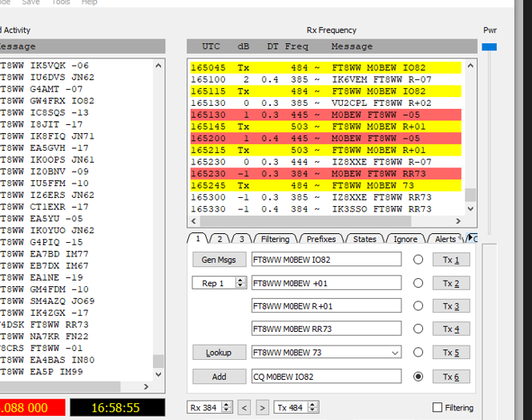Increase the Rep 1 report value

coord(240,280)
